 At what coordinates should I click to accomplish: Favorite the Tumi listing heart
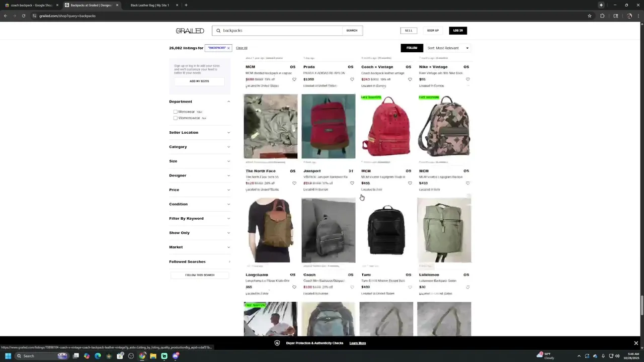tap(410, 288)
